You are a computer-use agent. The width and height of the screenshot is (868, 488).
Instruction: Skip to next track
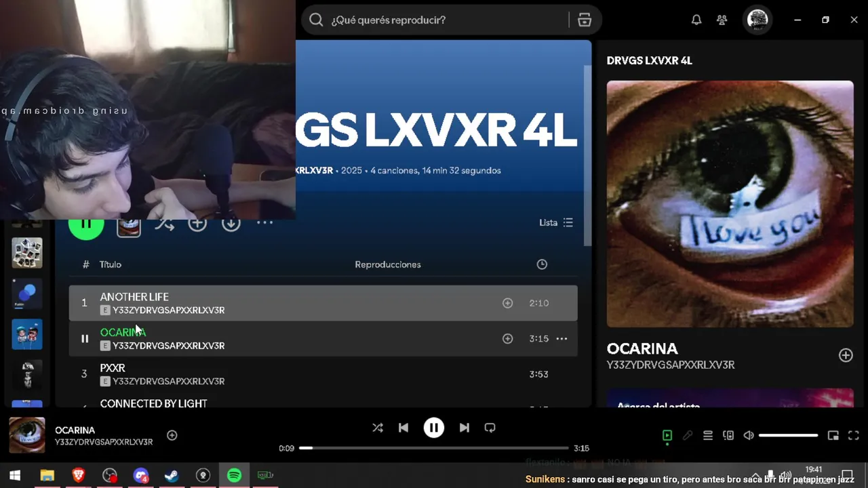(x=465, y=428)
